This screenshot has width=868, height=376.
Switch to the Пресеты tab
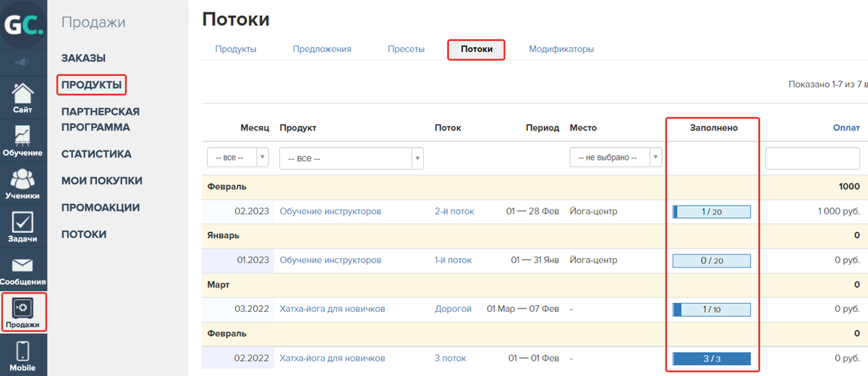(406, 49)
